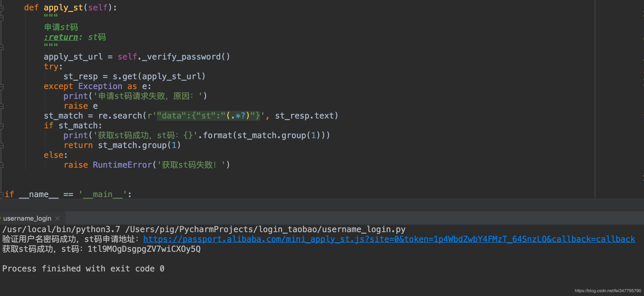Click the st code value 1tl9MOgDsgpgZV7wiCXOy5Q
Screen dimensions: 644x296
point(144,249)
